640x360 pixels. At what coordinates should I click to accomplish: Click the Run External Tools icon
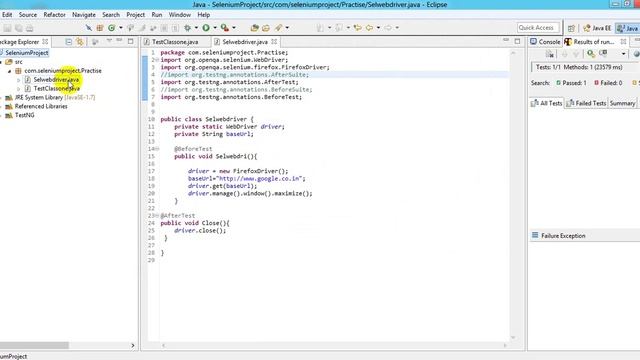(224, 28)
